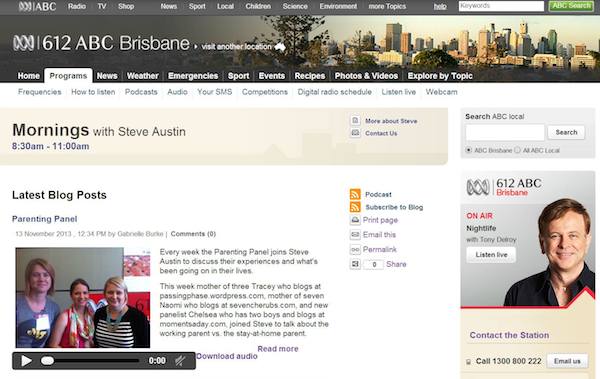Open Your SMS submenu link
Screen dimensions: 600x379
[214, 92]
